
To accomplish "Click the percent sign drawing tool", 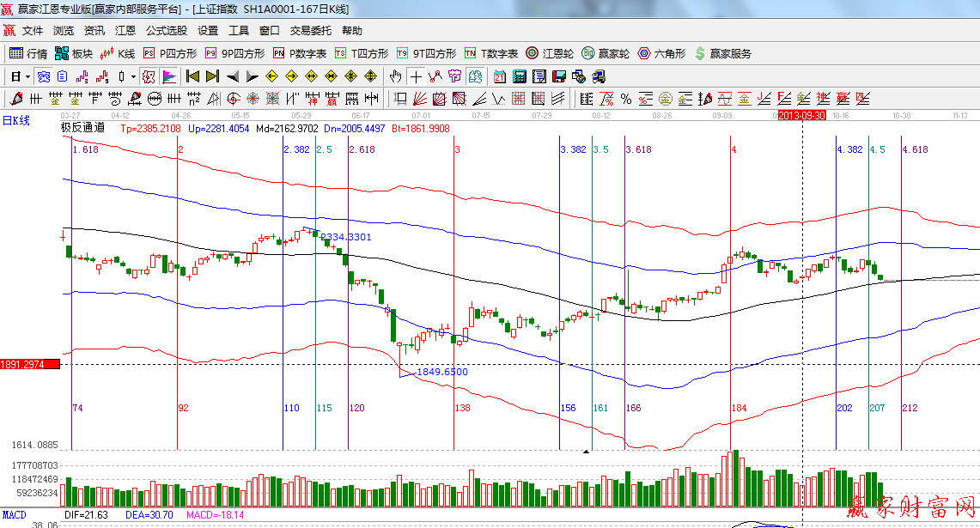I will (x=626, y=98).
